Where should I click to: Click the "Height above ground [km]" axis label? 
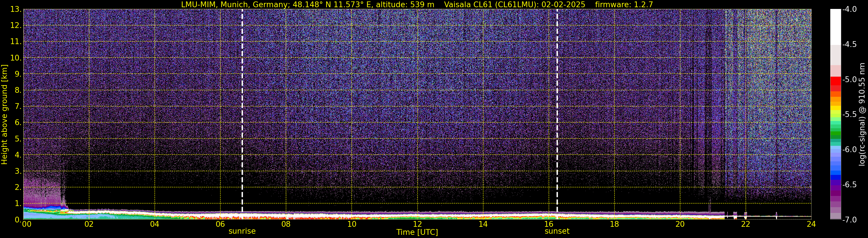click(4, 115)
